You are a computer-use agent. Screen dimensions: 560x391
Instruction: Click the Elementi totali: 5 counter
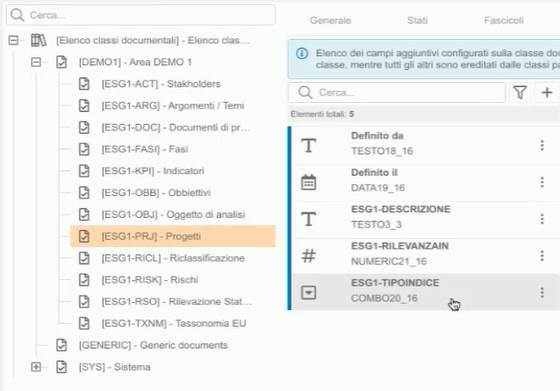(x=322, y=114)
